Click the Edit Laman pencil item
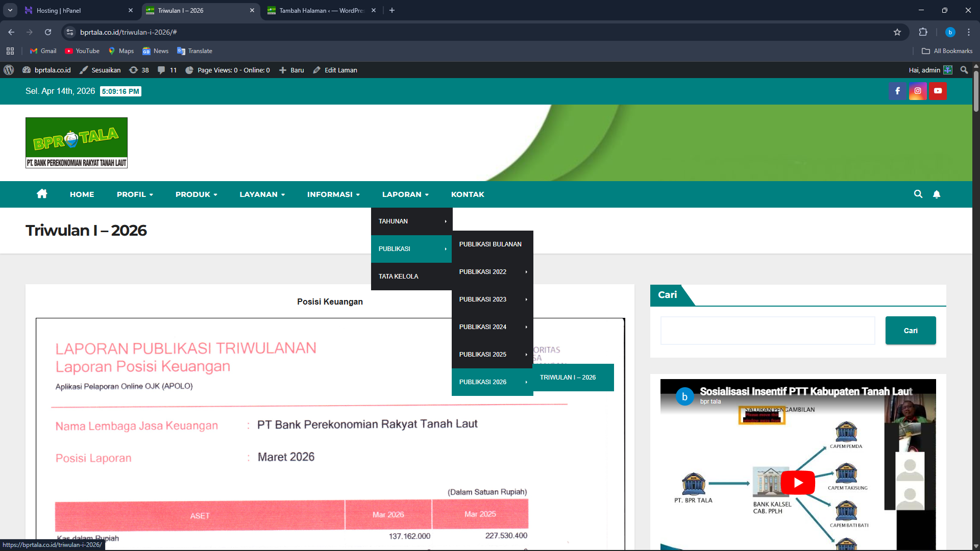980x551 pixels. tap(335, 70)
